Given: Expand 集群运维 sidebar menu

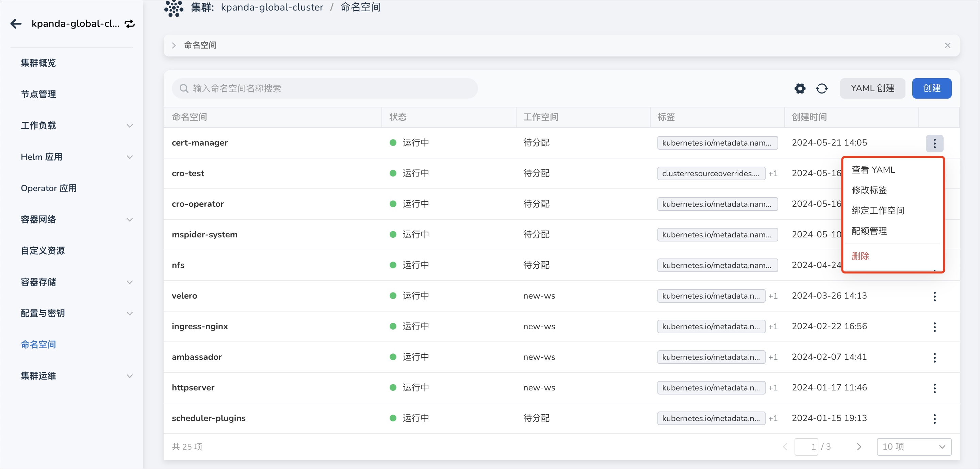Looking at the screenshot, I should tap(129, 376).
